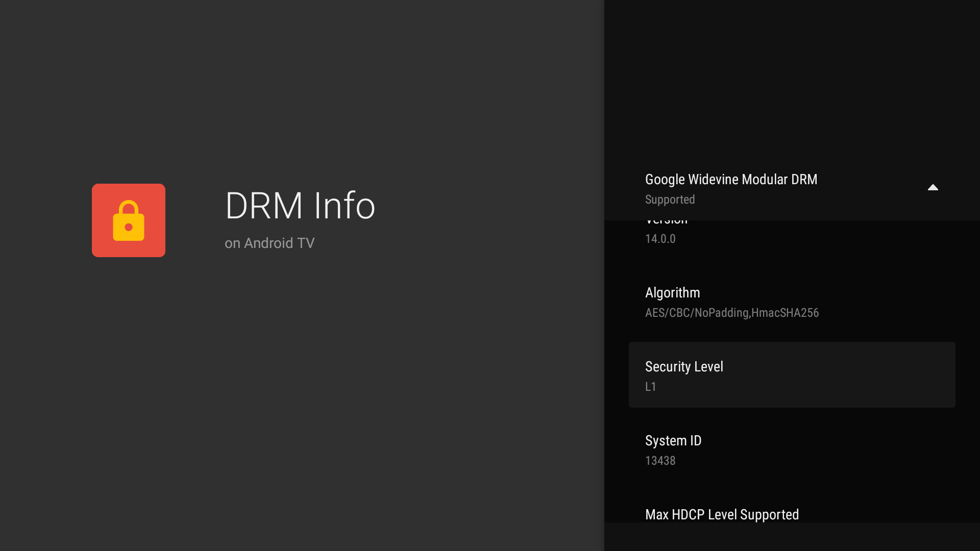
Task: Click the 'on Android TV' subtitle
Action: click(269, 243)
